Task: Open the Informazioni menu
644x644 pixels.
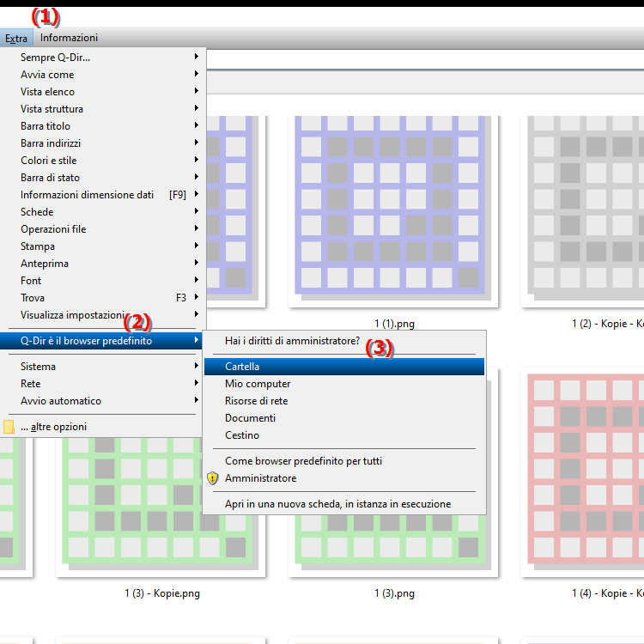Action: [69, 38]
